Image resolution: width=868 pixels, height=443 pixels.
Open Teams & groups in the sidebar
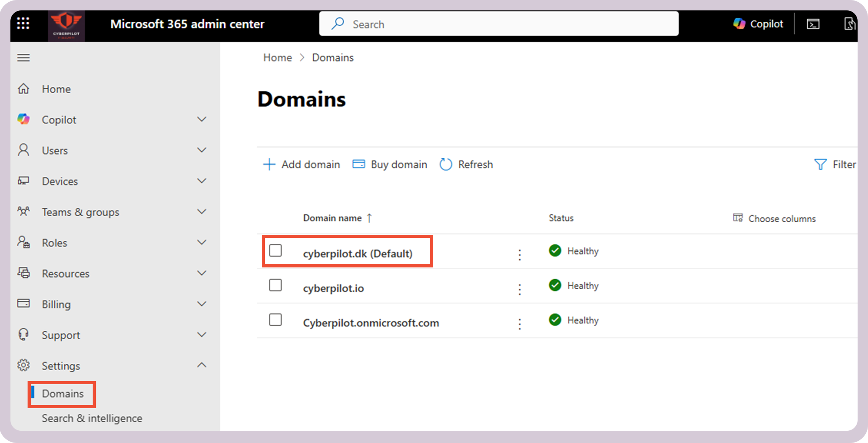pos(80,212)
